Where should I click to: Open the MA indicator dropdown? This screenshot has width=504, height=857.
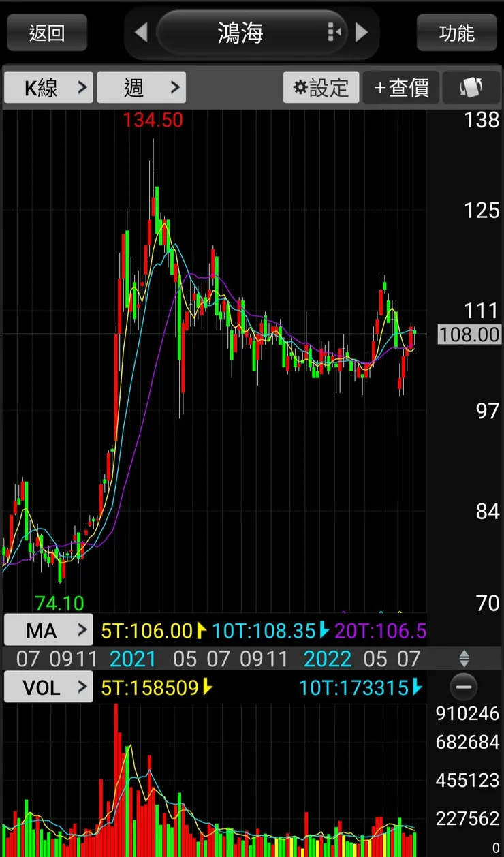tap(48, 630)
